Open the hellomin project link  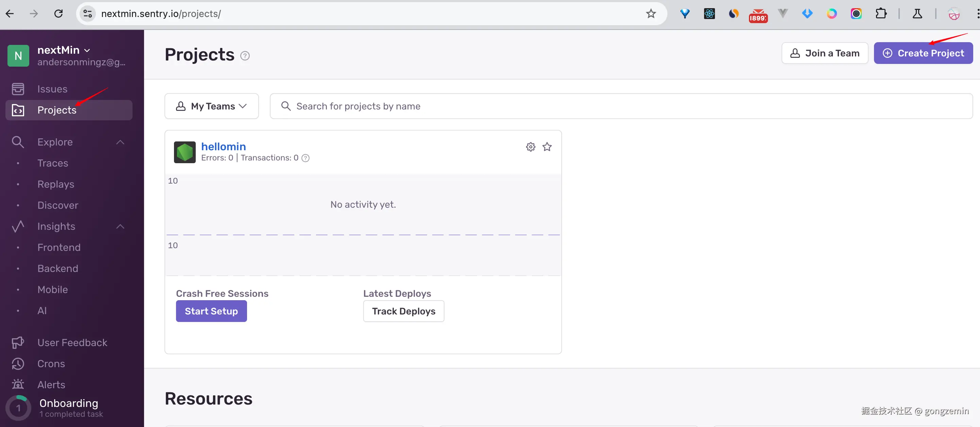click(x=223, y=147)
